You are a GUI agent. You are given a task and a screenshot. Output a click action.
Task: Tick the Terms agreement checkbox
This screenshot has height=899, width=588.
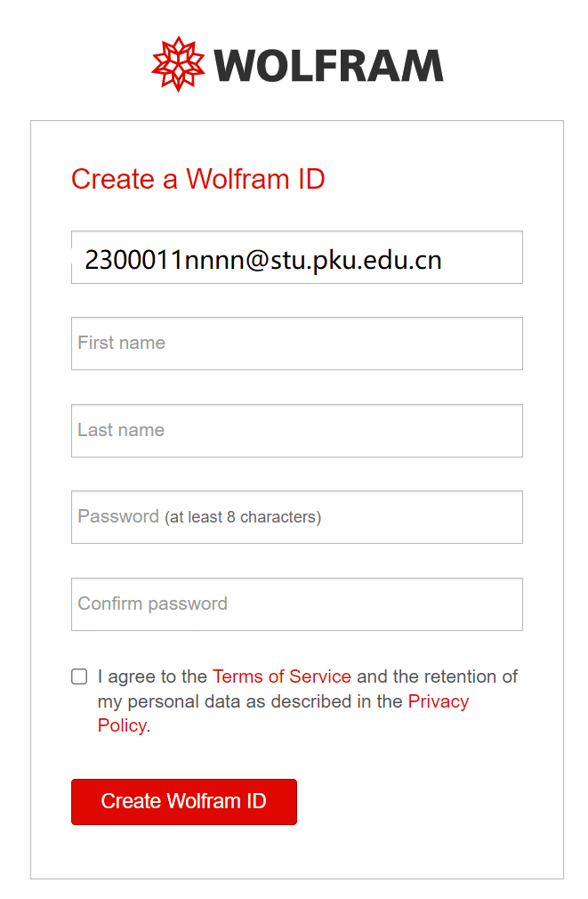click(x=79, y=676)
